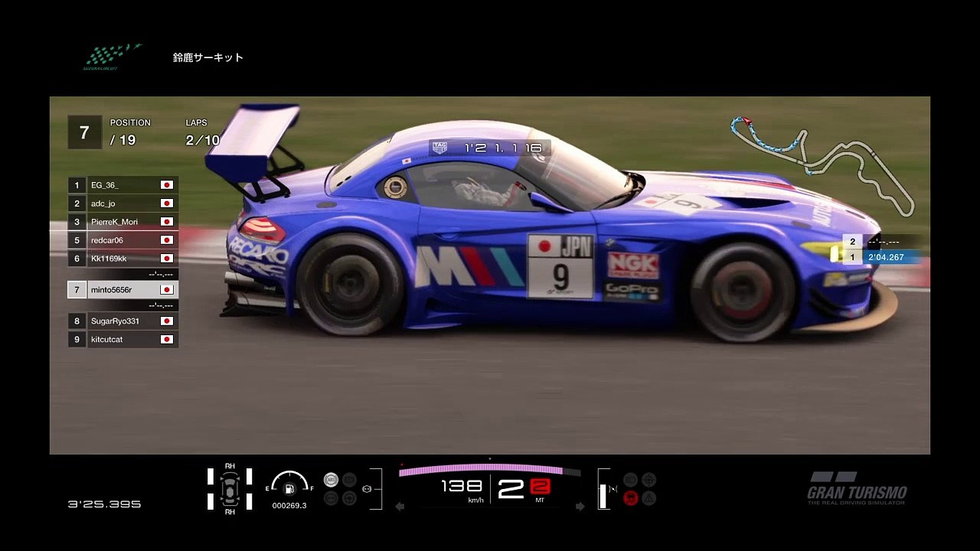Click the fuel pump icon
The width and height of the screenshot is (980, 551).
point(289,489)
